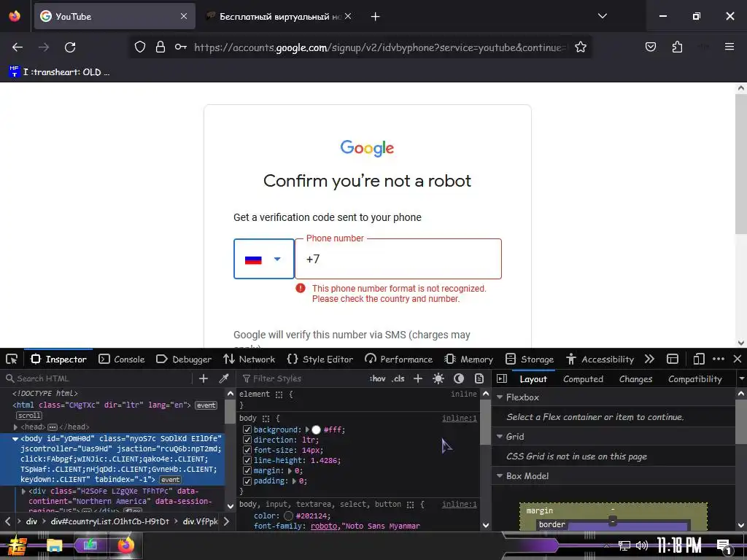Pick color from page eyedropper icon
747x560 pixels.
[223, 378]
